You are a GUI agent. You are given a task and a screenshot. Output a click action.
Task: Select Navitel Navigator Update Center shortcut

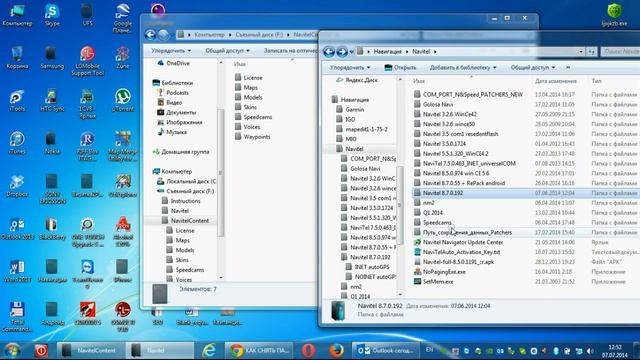pyautogui.click(x=462, y=242)
